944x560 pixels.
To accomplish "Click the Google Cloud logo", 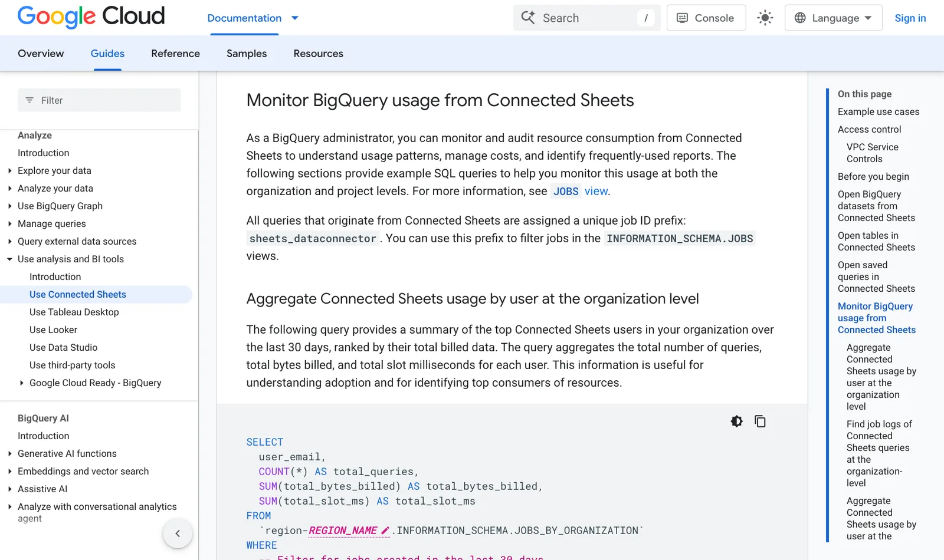I will tap(91, 17).
